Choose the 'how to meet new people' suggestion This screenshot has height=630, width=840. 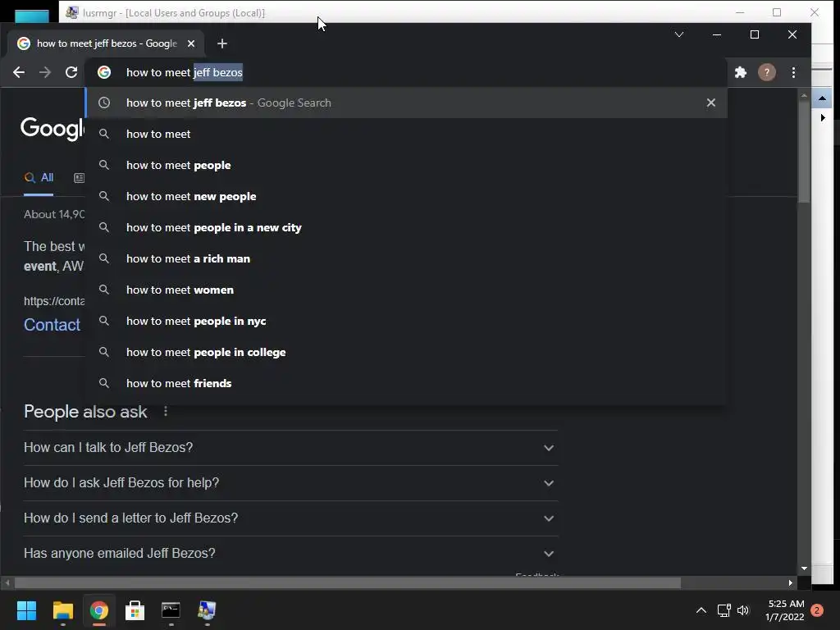pyautogui.click(x=406, y=196)
